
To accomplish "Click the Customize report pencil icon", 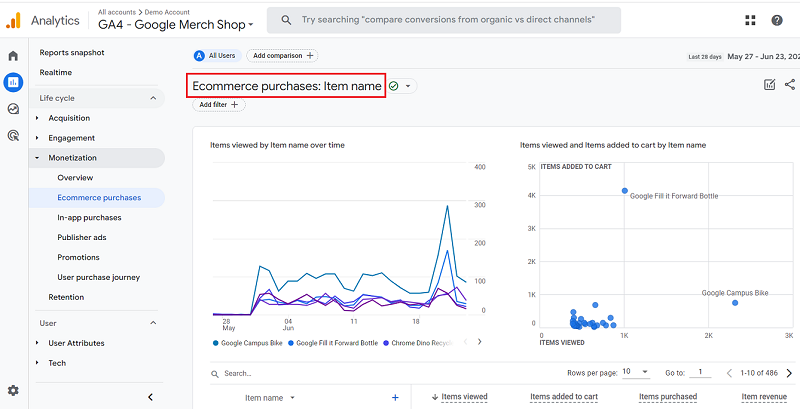I will [769, 85].
